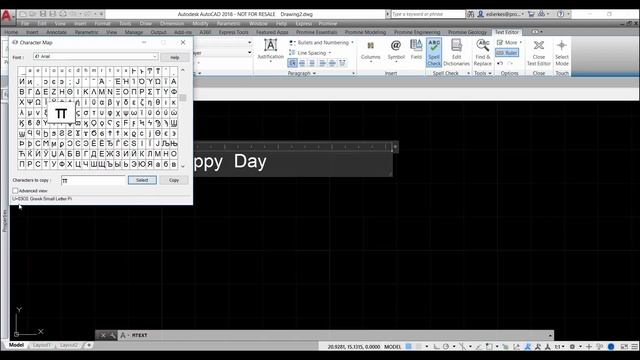Toggle snap mode in status bar
Screen dimensions: 640x360
(418, 347)
